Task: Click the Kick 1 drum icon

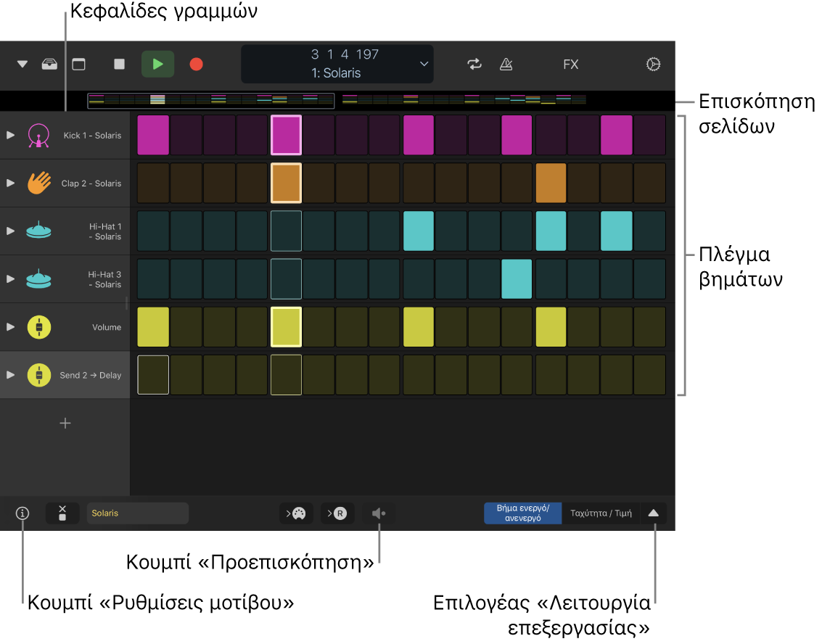Action: [38, 135]
